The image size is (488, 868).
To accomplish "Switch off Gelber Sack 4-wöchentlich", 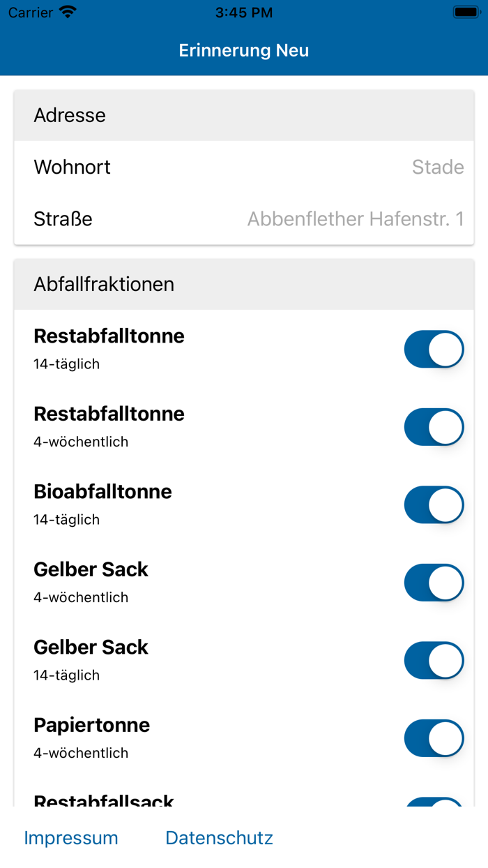I will click(434, 583).
